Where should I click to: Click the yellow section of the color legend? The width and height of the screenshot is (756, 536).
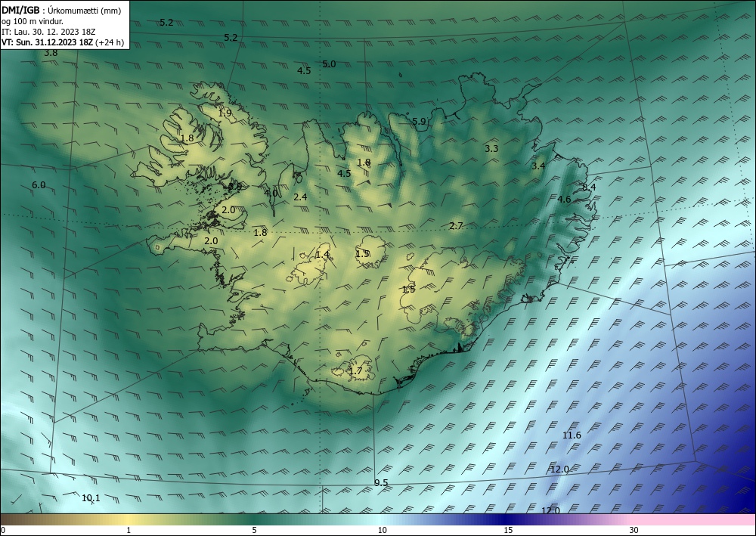click(129, 519)
